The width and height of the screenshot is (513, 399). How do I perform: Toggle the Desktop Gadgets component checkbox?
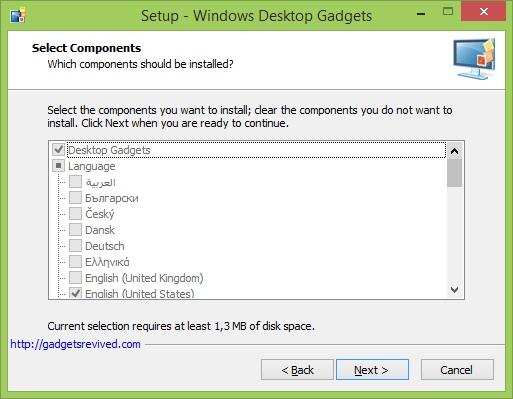coord(58,149)
